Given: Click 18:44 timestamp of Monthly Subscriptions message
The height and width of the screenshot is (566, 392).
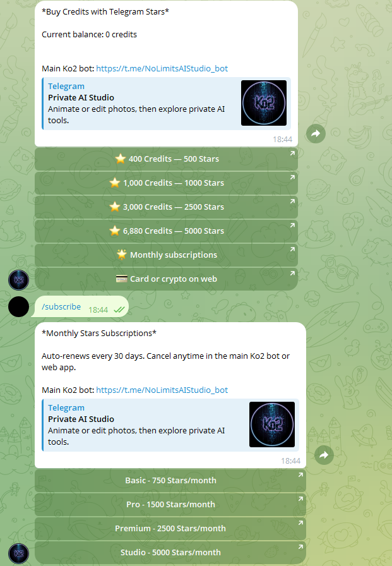Looking at the screenshot, I should (x=290, y=461).
